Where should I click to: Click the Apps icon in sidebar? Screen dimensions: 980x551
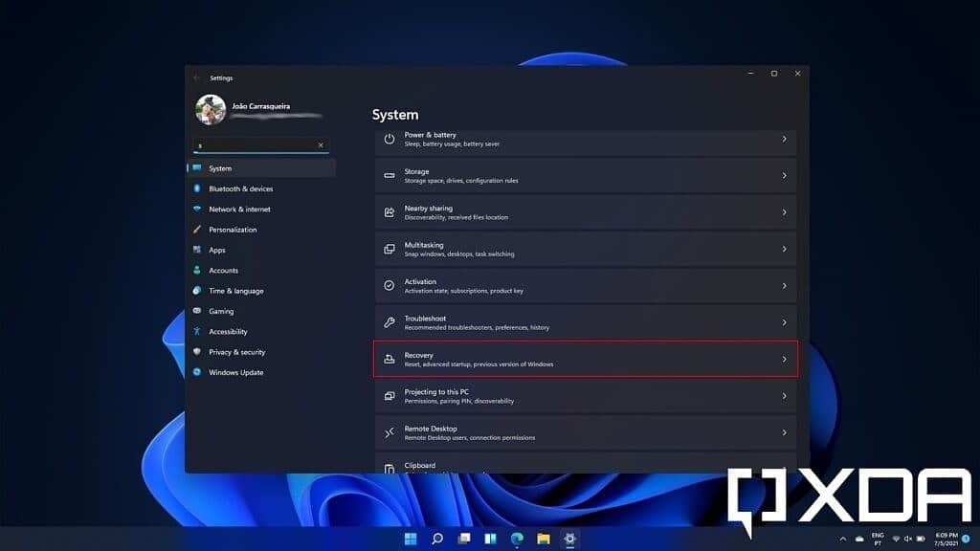point(197,250)
